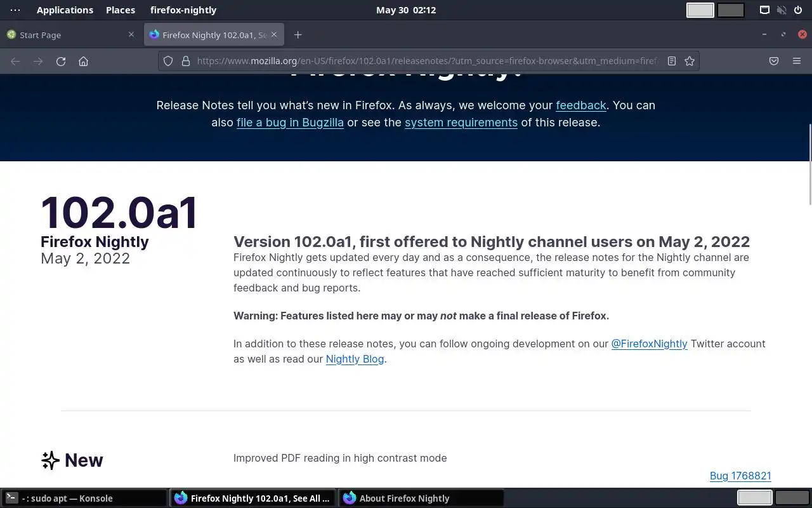Bookmark this page with the star icon
This screenshot has height=508, width=812.
690,61
